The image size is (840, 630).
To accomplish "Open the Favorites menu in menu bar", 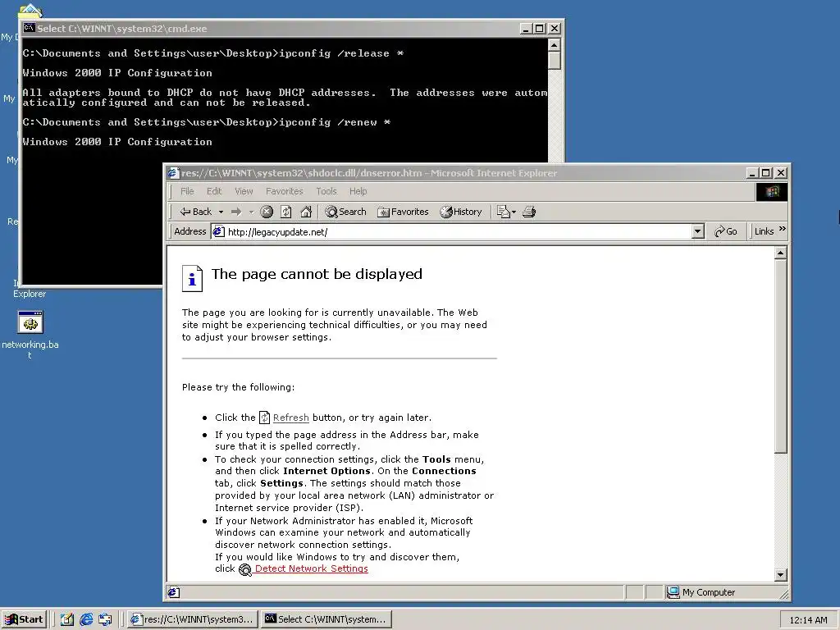I will tap(285, 191).
